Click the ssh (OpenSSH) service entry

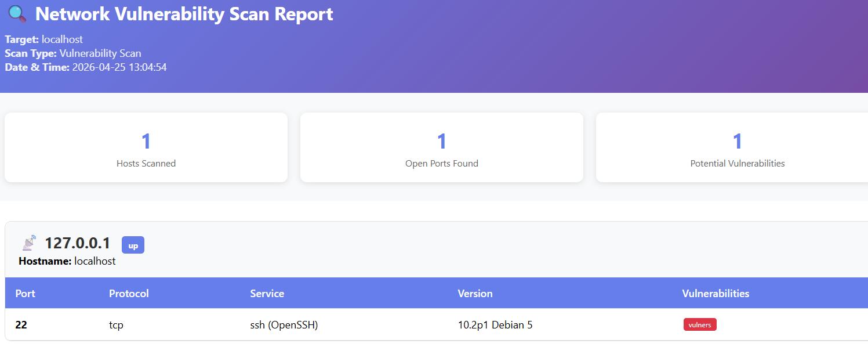coord(284,325)
